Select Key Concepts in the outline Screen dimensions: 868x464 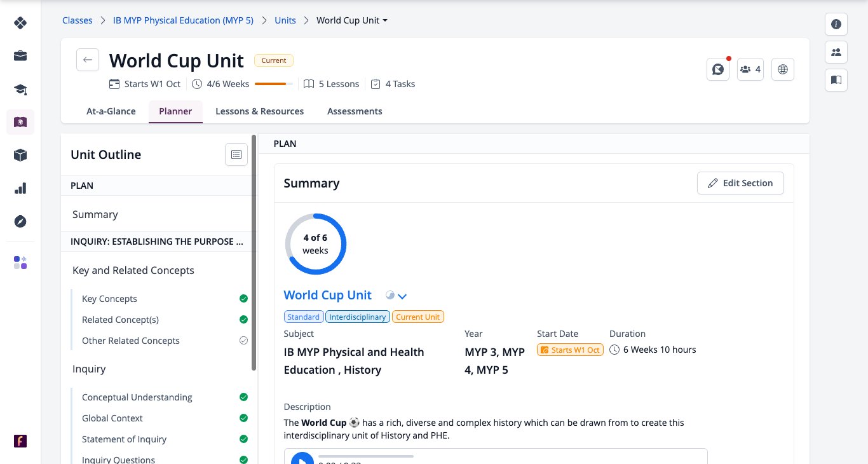109,299
